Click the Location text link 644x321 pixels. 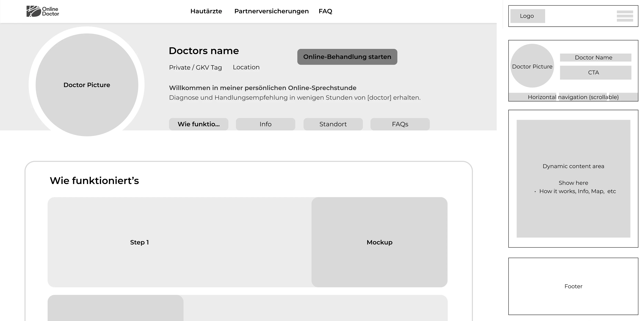tap(246, 67)
